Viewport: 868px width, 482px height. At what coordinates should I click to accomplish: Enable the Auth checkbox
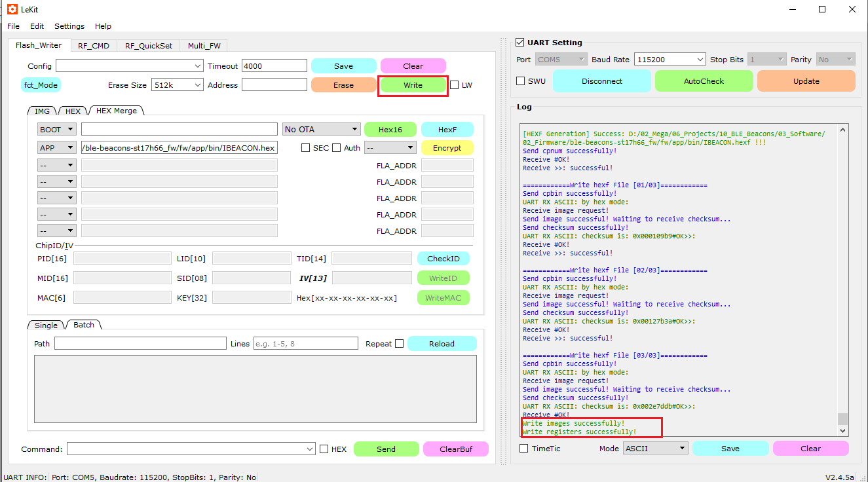pyautogui.click(x=336, y=148)
